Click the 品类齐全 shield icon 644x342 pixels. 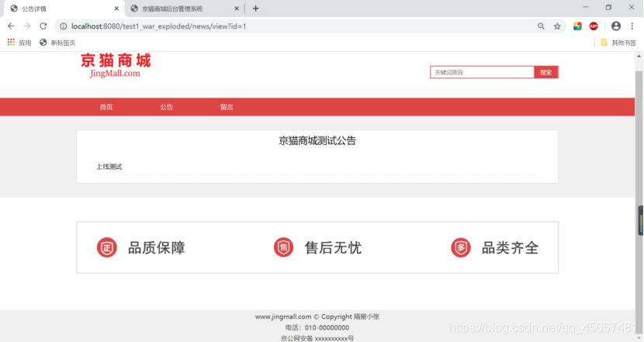460,247
